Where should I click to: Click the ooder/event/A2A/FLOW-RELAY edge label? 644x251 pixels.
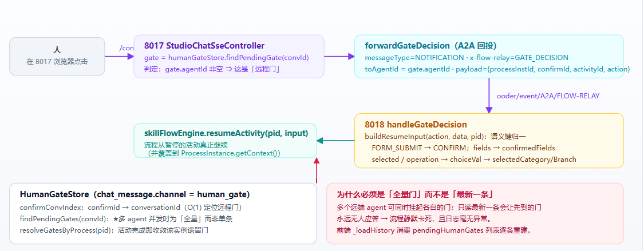[x=548, y=96]
